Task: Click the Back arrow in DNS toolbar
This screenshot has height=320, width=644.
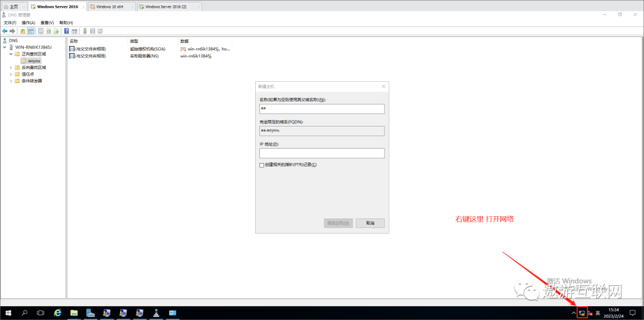Action: [5, 31]
